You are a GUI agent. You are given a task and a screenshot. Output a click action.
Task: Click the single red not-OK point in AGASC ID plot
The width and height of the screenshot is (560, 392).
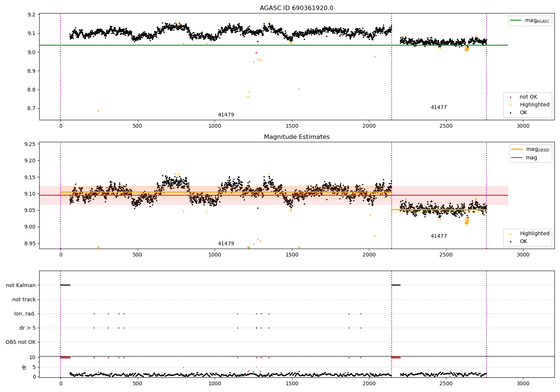coord(256,53)
